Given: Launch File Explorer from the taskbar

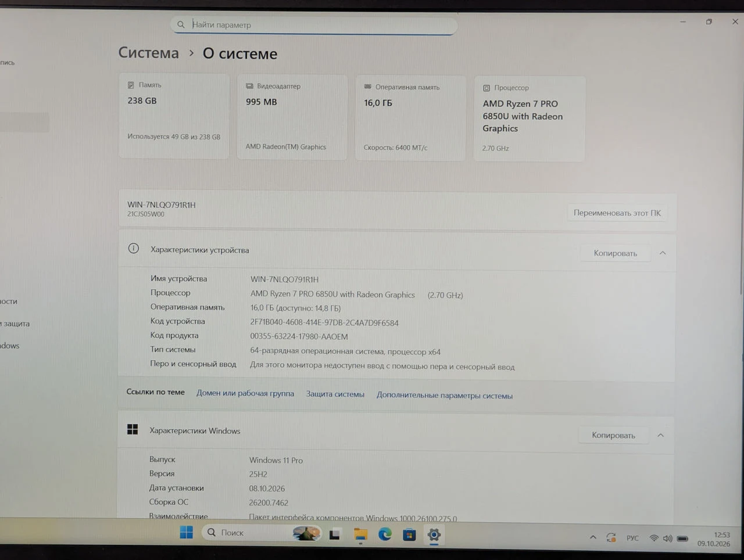Looking at the screenshot, I should click(360, 534).
